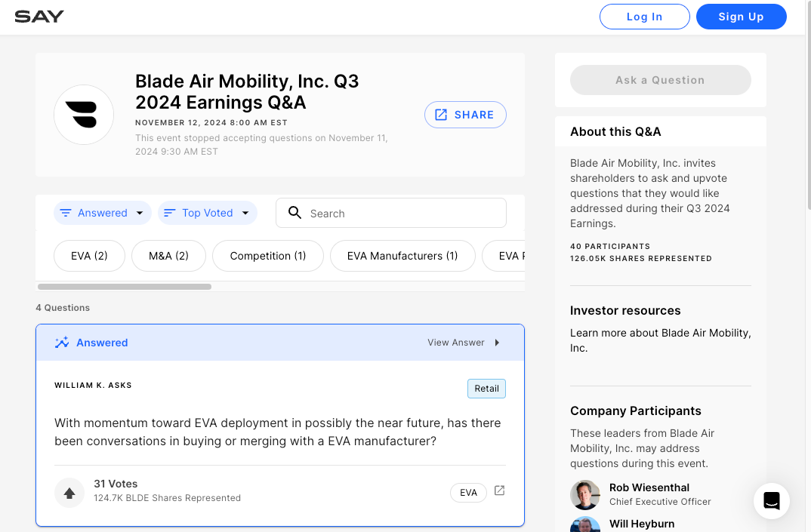Click the Sign Up button
Screen dimensions: 811x532
pyautogui.click(x=742, y=17)
